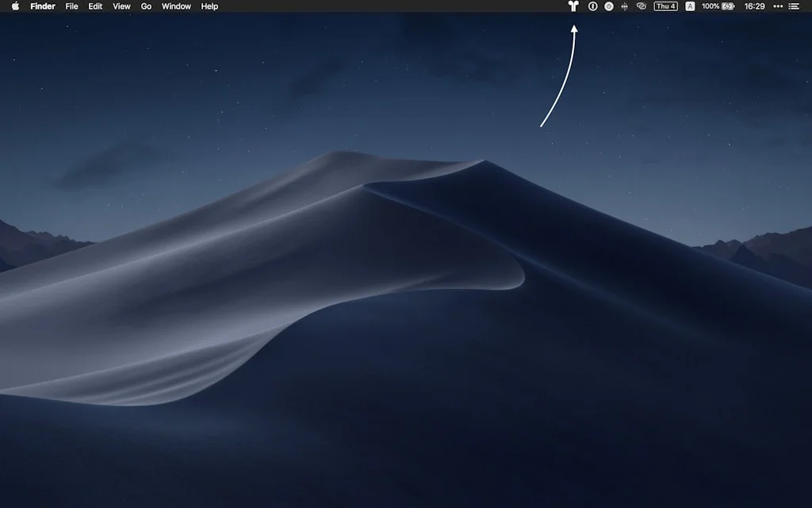Screen dimensions: 812x508
Task: Click the round target-shaped status icon
Action: 608,6
